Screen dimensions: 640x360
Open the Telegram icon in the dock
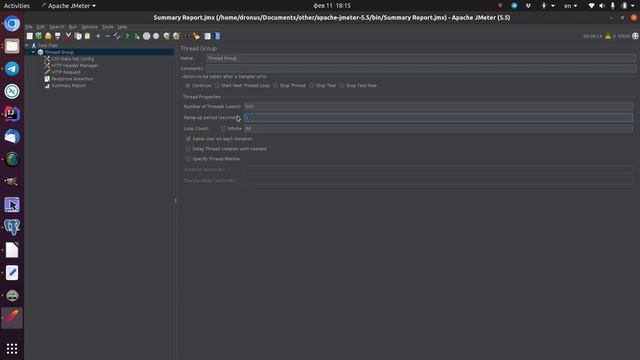pos(12,69)
